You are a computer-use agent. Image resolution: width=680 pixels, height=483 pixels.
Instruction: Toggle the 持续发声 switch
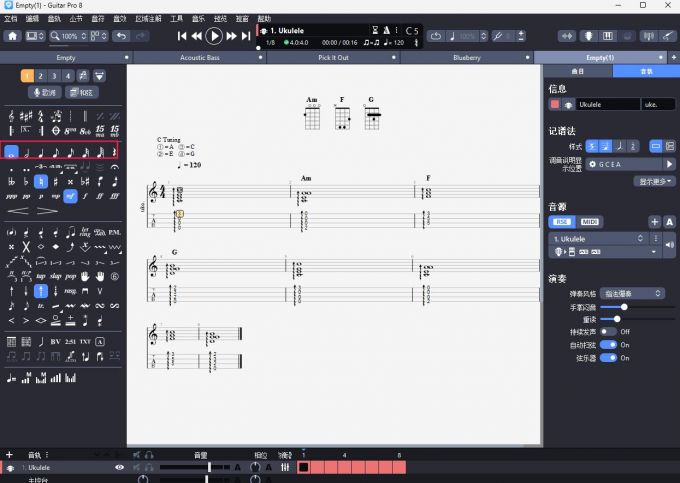coord(607,331)
